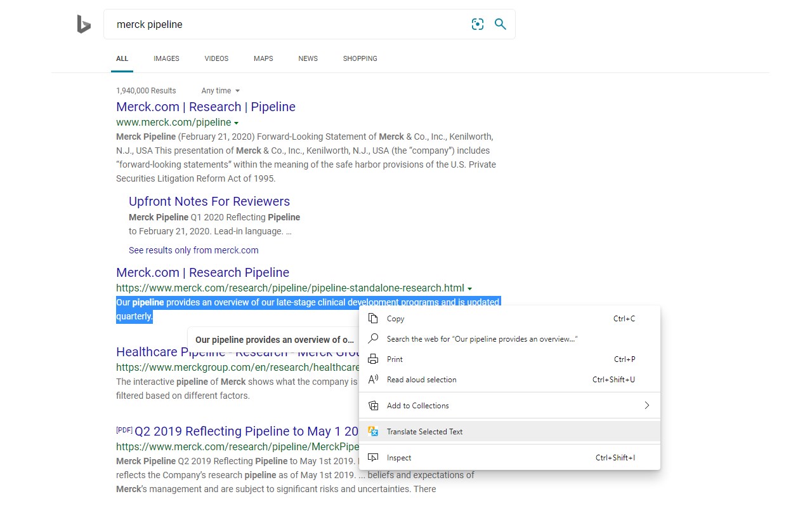Expand the www.merck.com/pipeline URL arrow
The width and height of the screenshot is (812, 508).
236,123
